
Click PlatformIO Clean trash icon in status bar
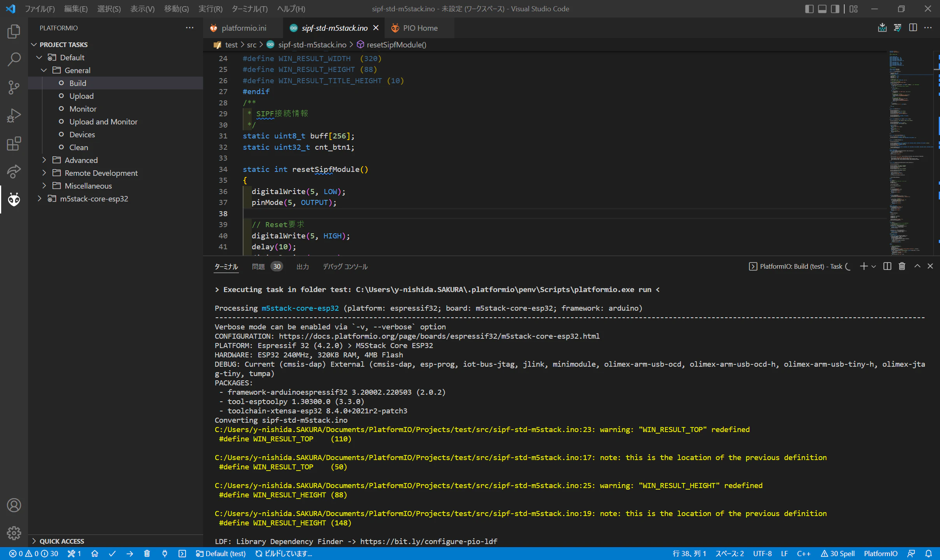(x=147, y=553)
